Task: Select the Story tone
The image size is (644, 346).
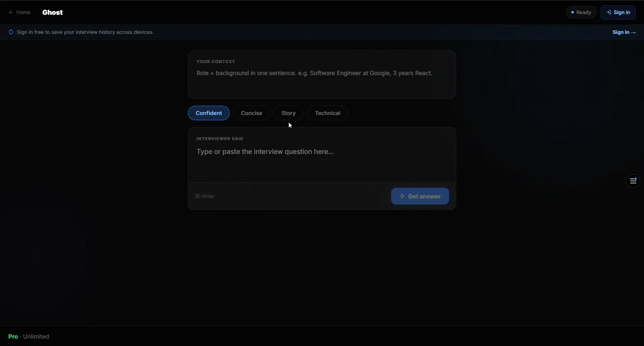Action: (x=288, y=113)
